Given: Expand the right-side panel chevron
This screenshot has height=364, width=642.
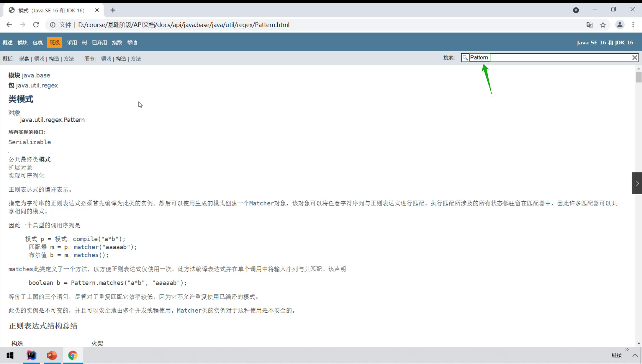Looking at the screenshot, I should click(637, 183).
